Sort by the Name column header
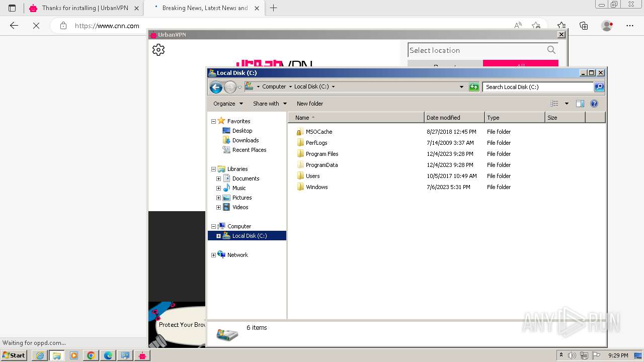This screenshot has width=644, height=362. (x=356, y=118)
